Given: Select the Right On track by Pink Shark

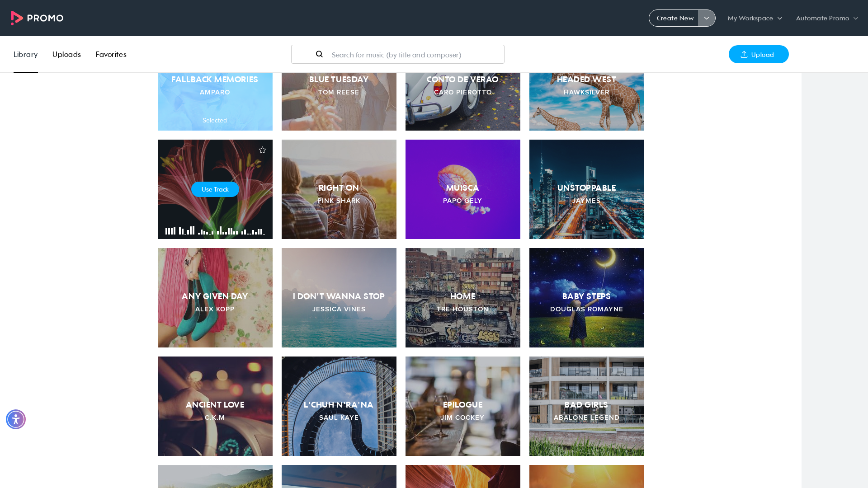Looking at the screenshot, I should (x=339, y=189).
